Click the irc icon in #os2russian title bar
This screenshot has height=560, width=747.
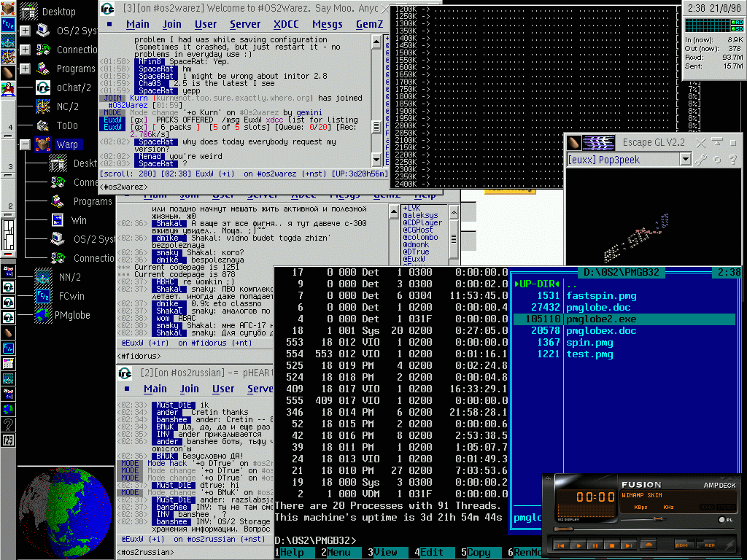coord(125,373)
